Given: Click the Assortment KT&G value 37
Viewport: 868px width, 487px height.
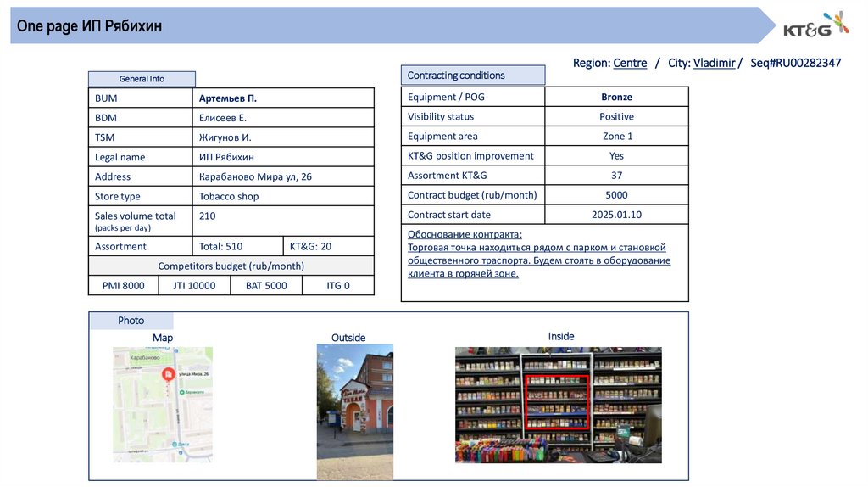Looking at the screenshot, I should (x=617, y=176).
